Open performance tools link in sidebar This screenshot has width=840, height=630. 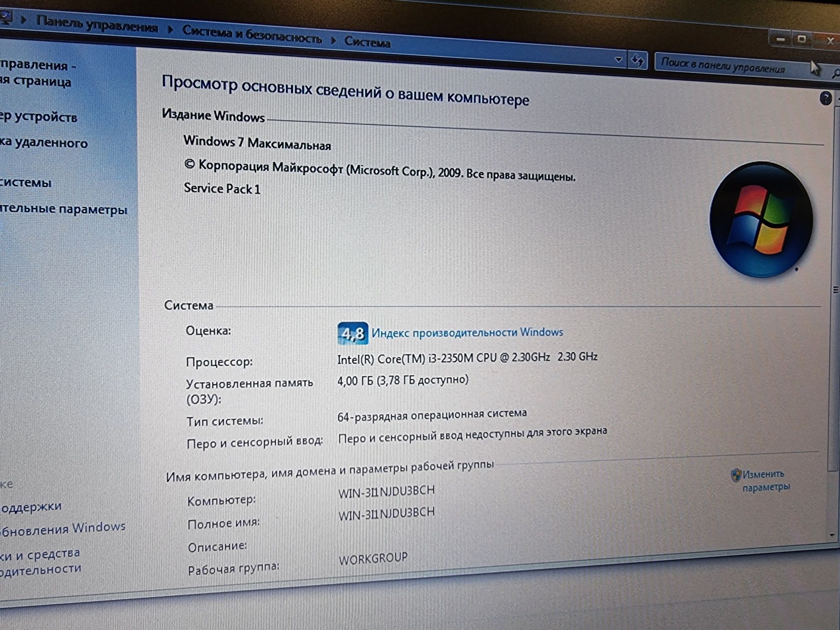click(40, 562)
